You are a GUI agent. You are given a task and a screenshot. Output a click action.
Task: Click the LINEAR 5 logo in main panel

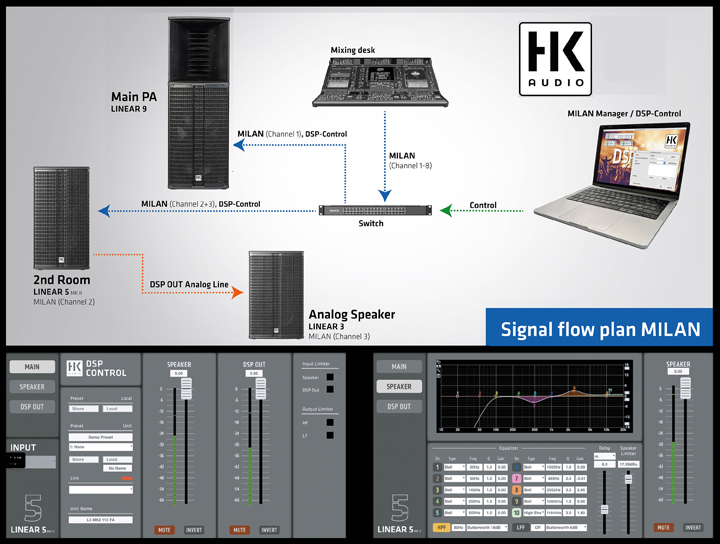33,514
